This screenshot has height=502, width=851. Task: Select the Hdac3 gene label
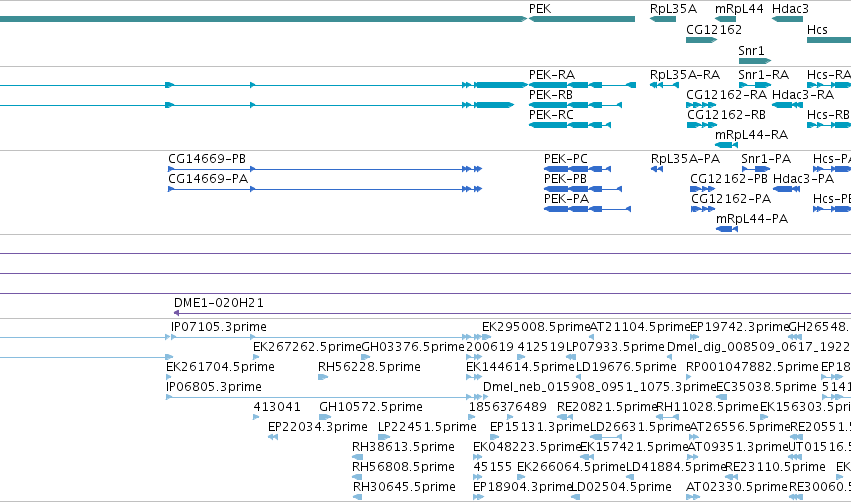click(790, 9)
